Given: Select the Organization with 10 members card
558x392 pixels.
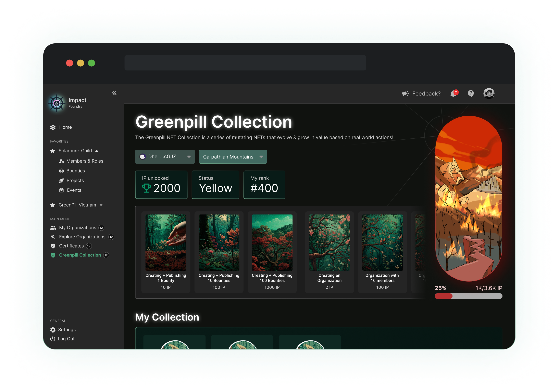Looking at the screenshot, I should click(383, 252).
